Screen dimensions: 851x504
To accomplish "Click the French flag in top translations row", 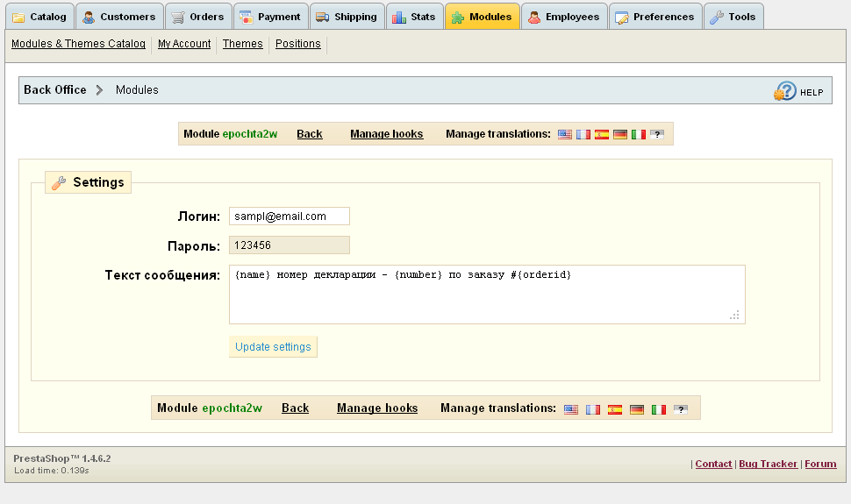I will coord(583,135).
